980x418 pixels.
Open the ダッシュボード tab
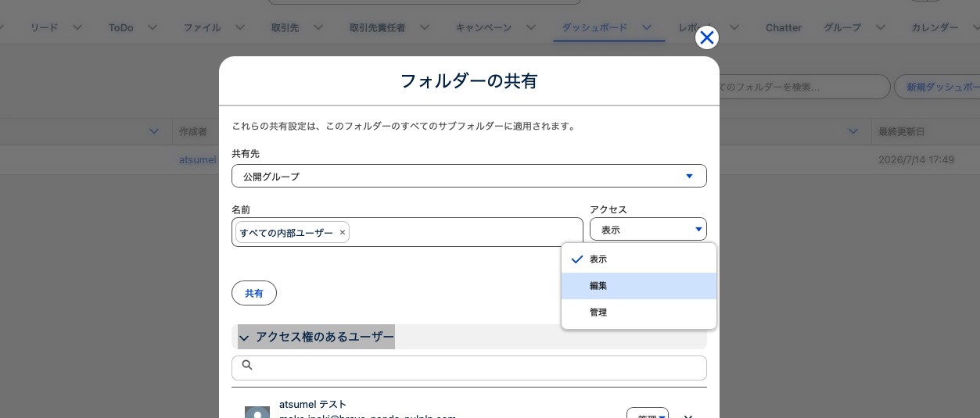[x=594, y=27]
